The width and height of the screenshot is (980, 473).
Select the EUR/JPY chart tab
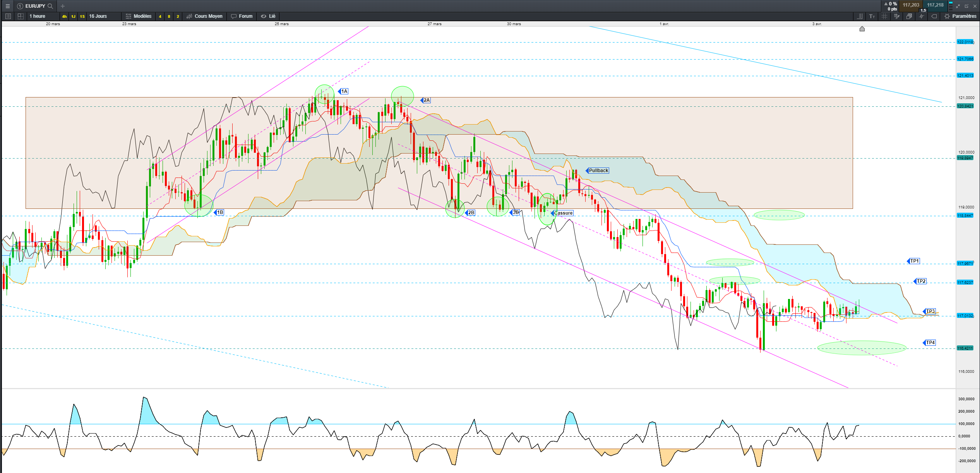35,6
